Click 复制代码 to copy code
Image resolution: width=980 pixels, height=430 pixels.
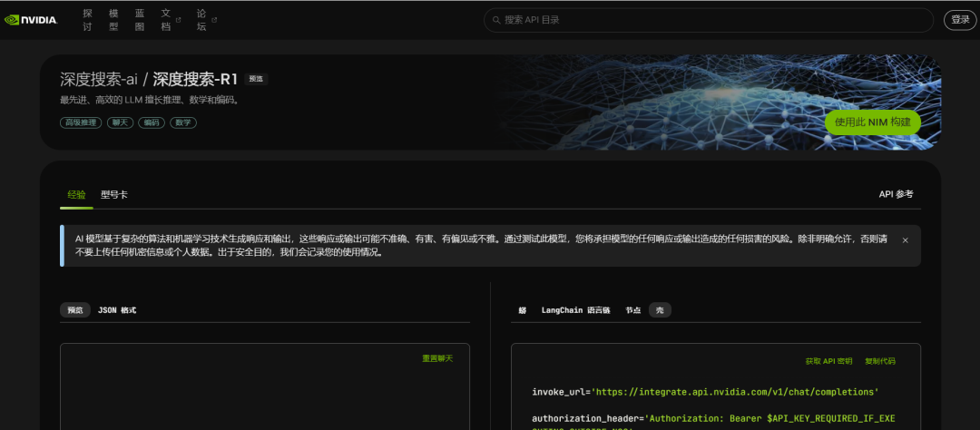[880, 361]
